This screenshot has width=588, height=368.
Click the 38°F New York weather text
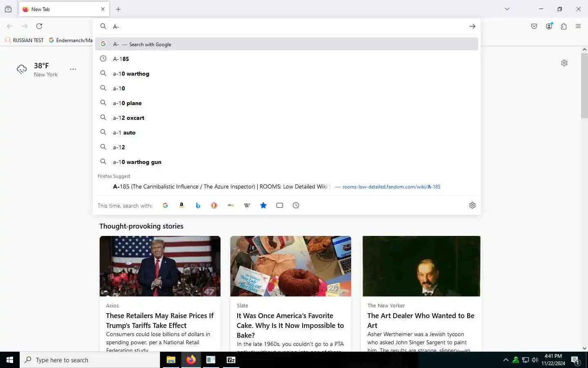click(46, 70)
